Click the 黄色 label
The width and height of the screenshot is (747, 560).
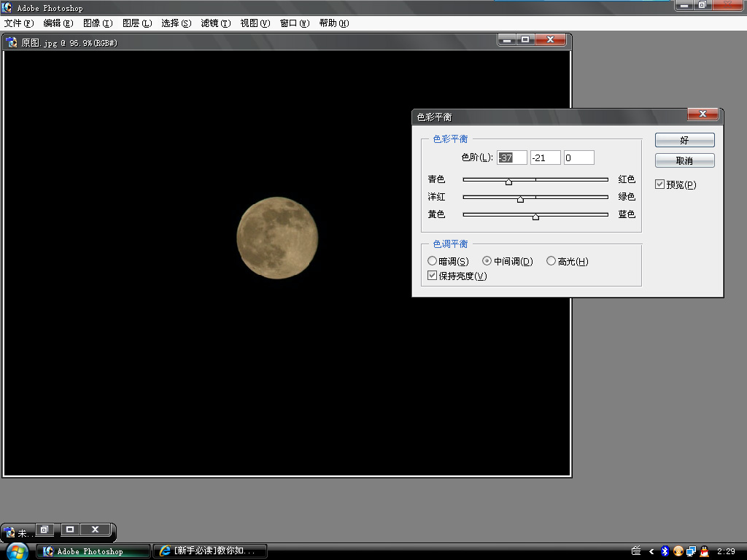coord(436,214)
